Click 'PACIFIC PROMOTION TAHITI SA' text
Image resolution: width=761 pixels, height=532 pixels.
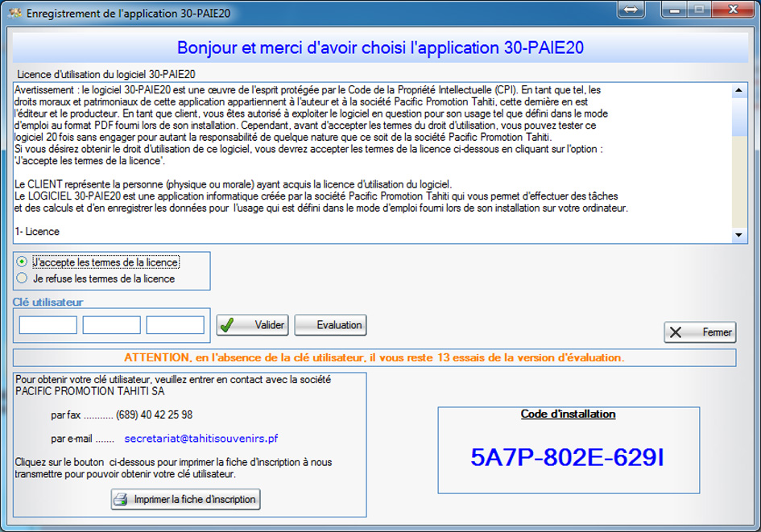(x=89, y=391)
